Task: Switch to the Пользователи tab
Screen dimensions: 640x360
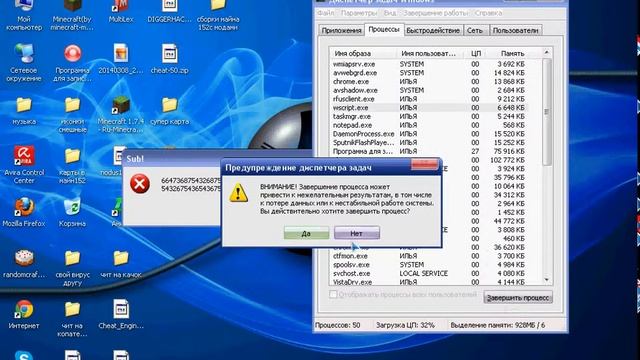Action: (516, 31)
